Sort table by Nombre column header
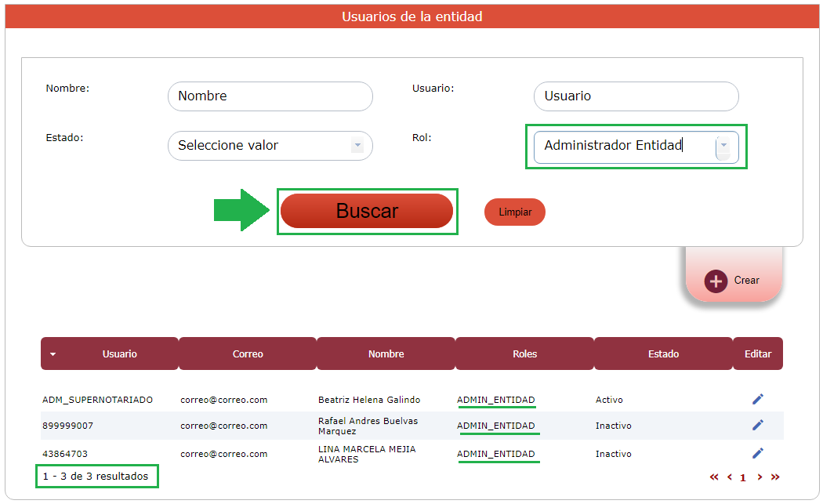The height and width of the screenshot is (504, 823). click(x=386, y=354)
